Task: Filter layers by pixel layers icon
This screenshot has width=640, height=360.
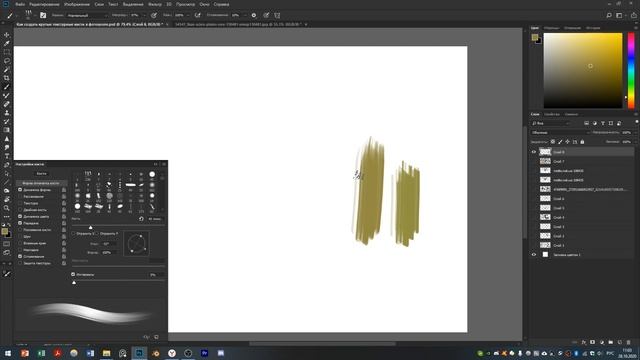Action: (x=587, y=123)
